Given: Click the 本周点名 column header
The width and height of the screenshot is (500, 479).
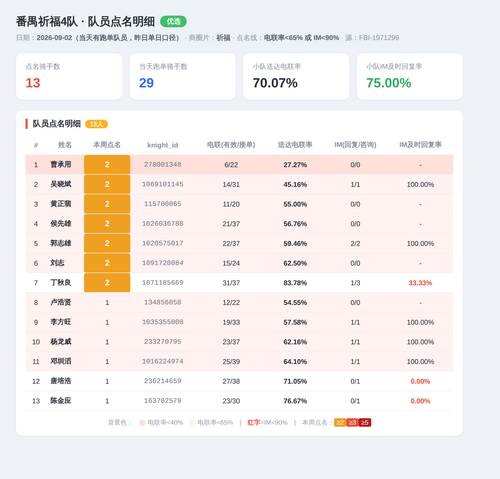Looking at the screenshot, I should click(107, 145).
